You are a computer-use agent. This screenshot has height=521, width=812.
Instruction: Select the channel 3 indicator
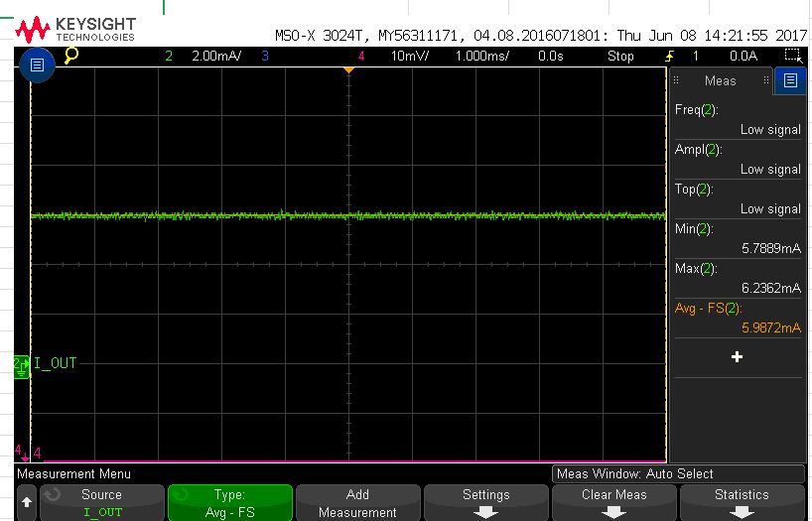[265, 56]
